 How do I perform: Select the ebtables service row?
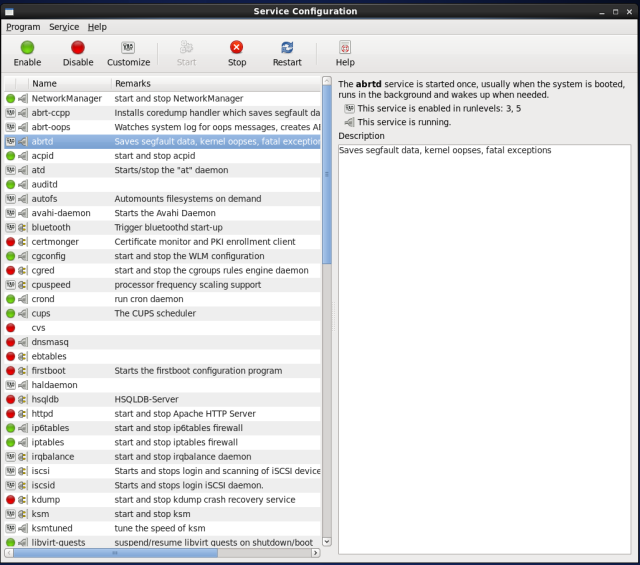pos(162,356)
